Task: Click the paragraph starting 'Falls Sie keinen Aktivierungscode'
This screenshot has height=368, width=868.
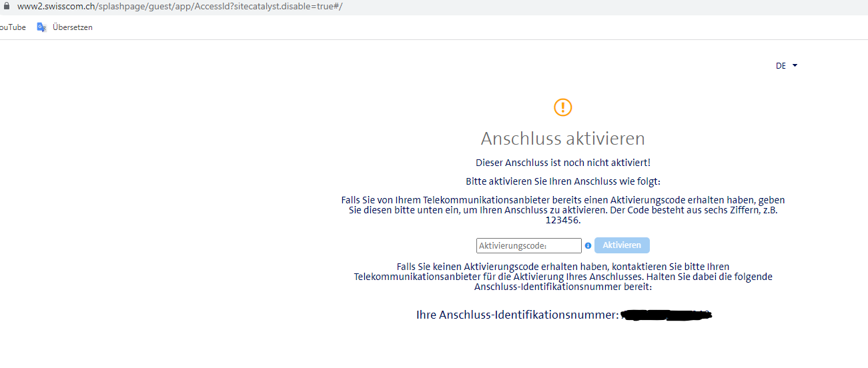Action: [562, 267]
